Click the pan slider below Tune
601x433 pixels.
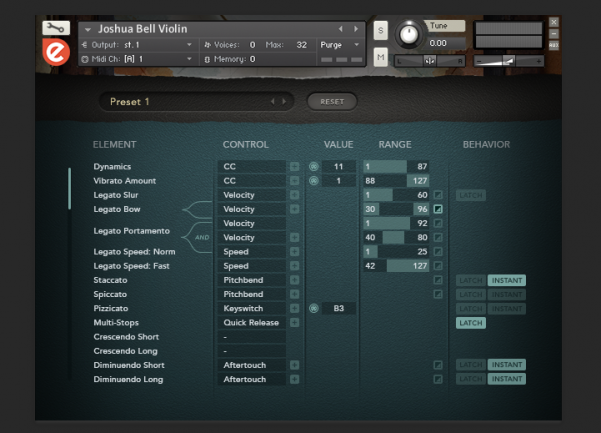click(430, 61)
